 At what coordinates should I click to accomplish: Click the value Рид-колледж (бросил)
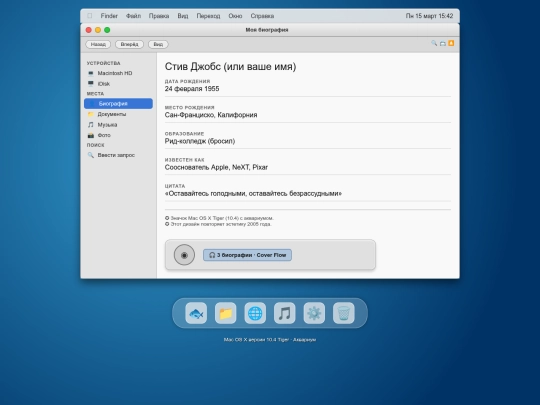[x=200, y=141]
